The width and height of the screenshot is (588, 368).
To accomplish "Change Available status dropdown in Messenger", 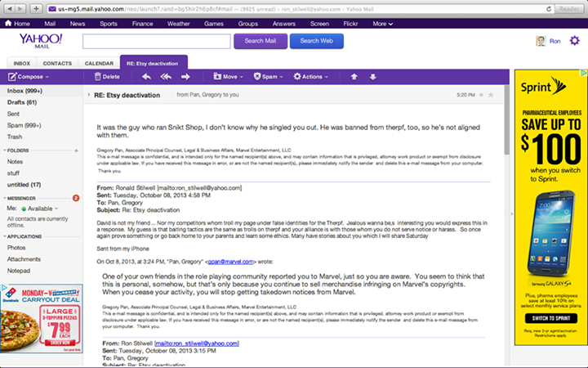I will pyautogui.click(x=56, y=209).
